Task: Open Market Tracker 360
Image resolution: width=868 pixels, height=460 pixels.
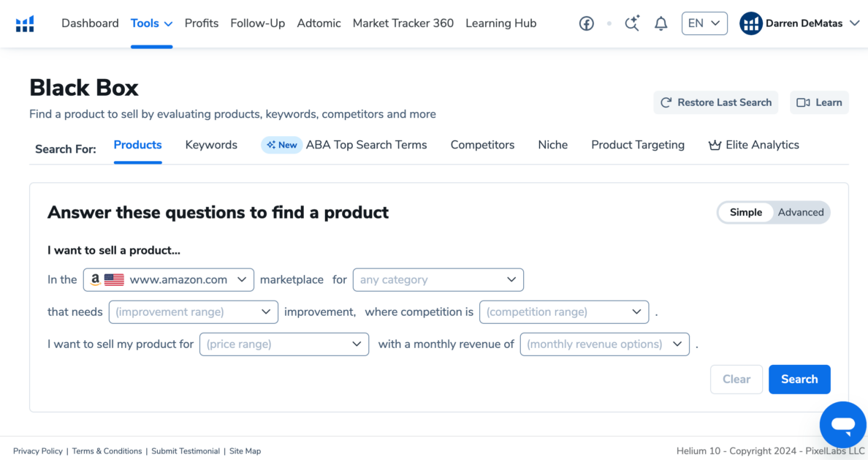Action: pyautogui.click(x=403, y=23)
